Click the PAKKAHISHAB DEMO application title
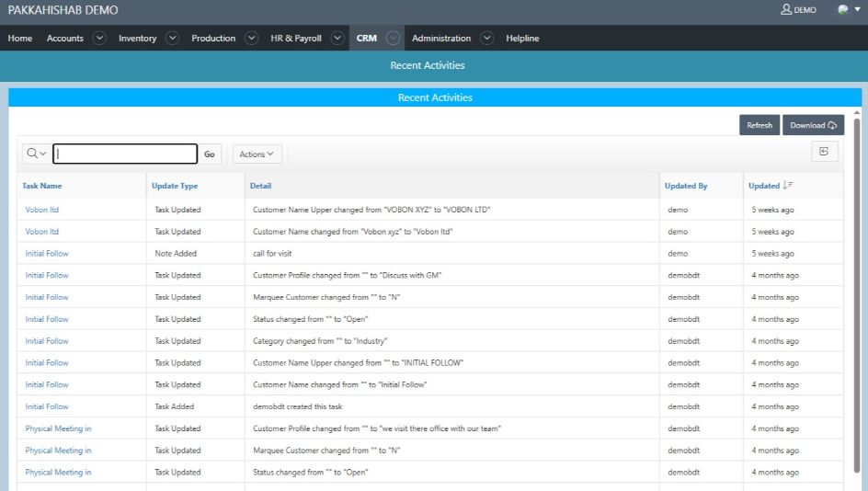 (x=63, y=10)
